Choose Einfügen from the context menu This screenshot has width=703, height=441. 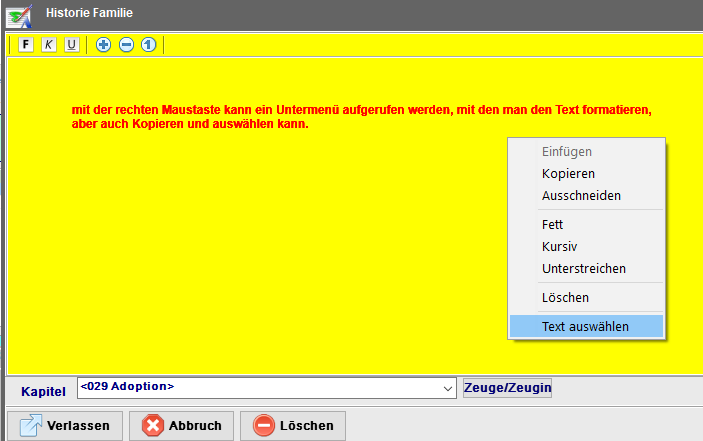pos(586,151)
